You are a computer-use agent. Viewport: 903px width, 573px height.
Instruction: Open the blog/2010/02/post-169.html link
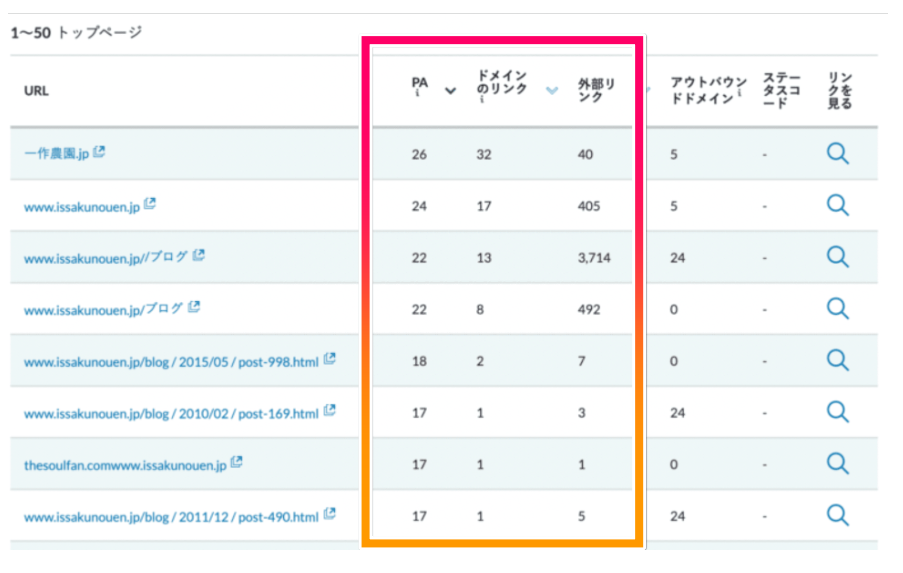click(171, 413)
